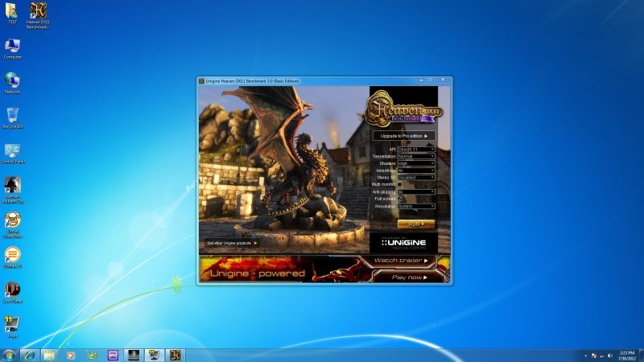This screenshot has width=644, height=362.
Task: Open the clock showing 2:23 PM
Action: [x=627, y=356]
